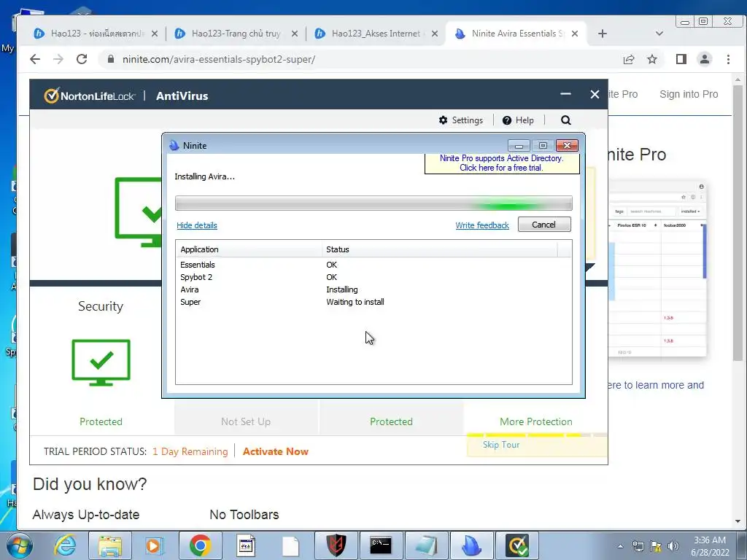Switch to Chrome from the taskbar
Viewport: 747px width, 560px height.
click(x=200, y=545)
